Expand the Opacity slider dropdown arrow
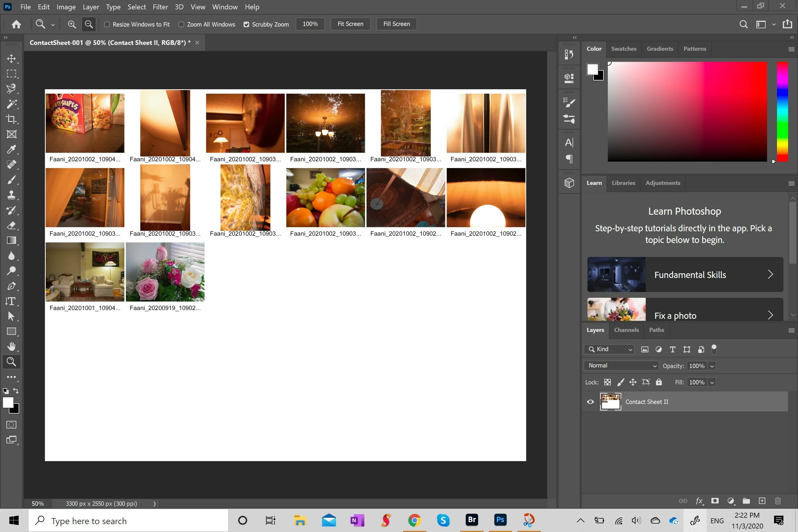Screen dimensions: 798x532 click(712, 366)
